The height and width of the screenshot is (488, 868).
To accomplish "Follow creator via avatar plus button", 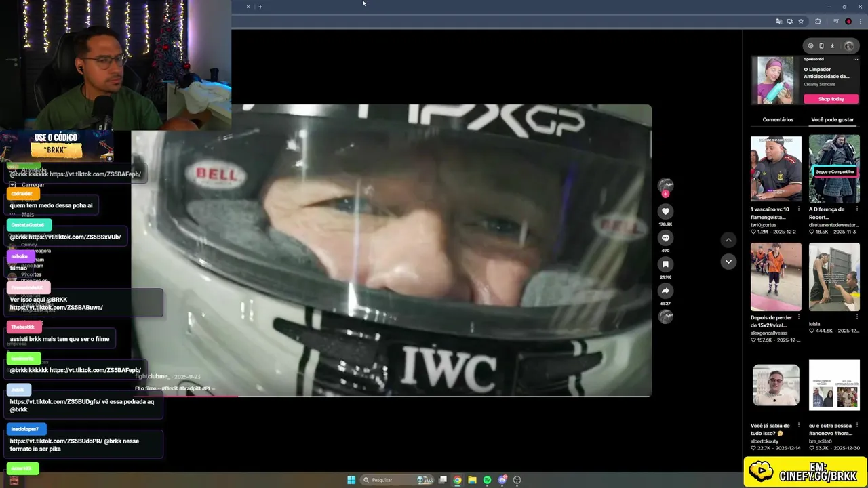I will click(665, 194).
